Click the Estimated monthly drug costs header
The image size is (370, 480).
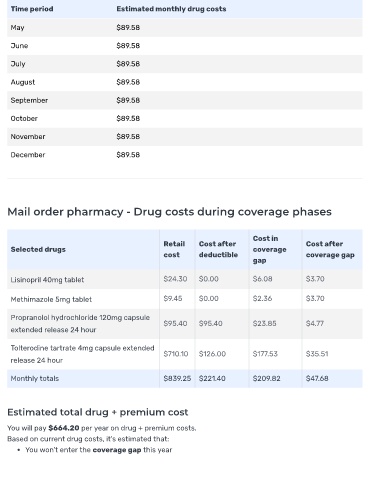tap(171, 9)
